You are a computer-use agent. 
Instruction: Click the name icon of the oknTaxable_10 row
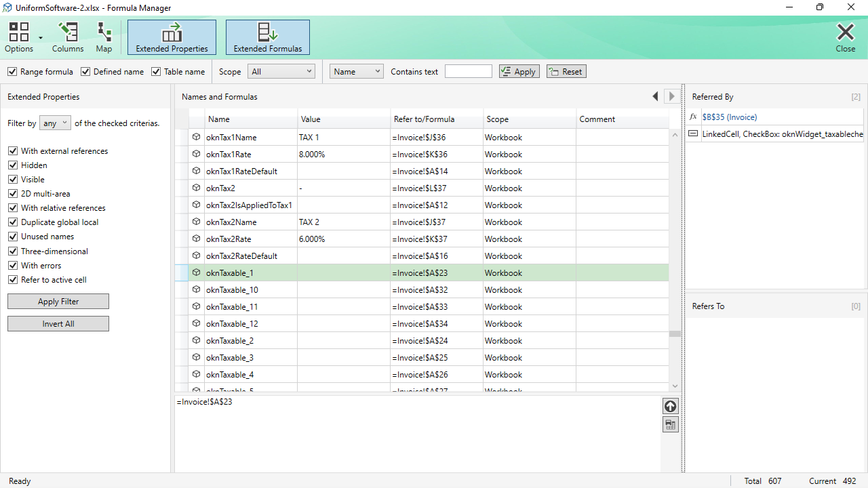(196, 289)
